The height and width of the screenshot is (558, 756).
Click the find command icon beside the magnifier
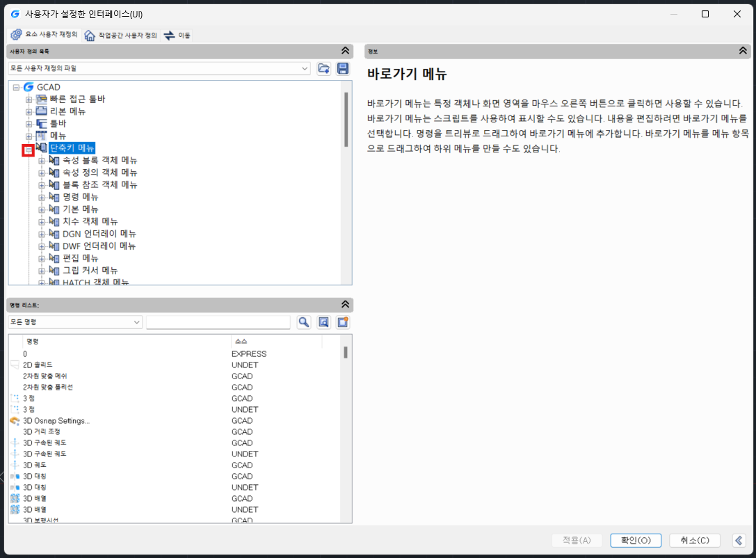pos(323,322)
